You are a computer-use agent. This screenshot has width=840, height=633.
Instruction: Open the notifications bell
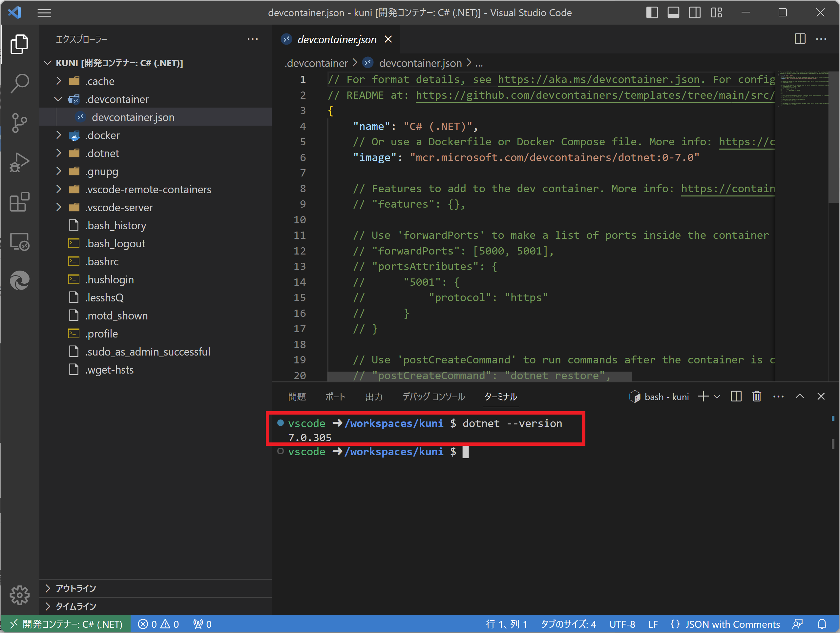[x=822, y=624]
